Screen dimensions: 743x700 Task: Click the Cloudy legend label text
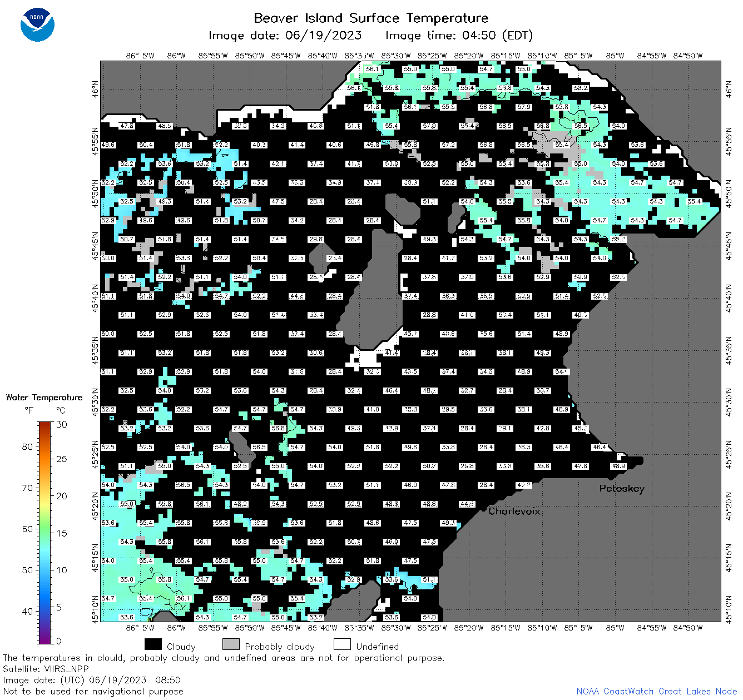(181, 647)
